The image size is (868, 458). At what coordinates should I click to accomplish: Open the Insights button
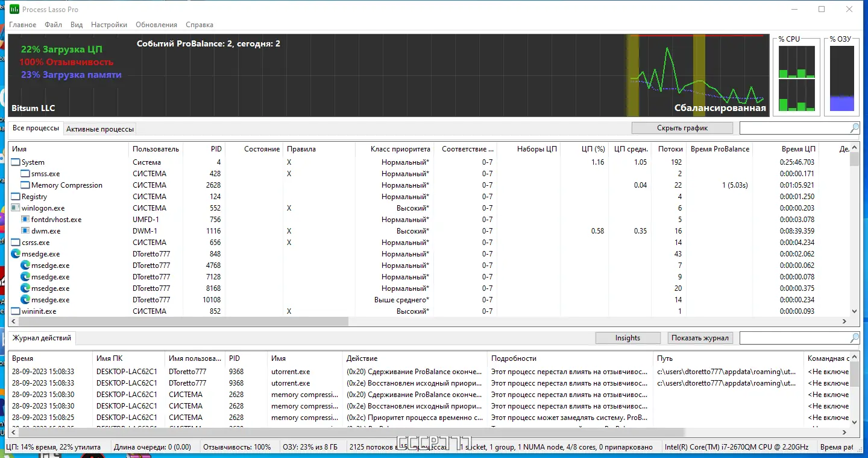tap(627, 338)
